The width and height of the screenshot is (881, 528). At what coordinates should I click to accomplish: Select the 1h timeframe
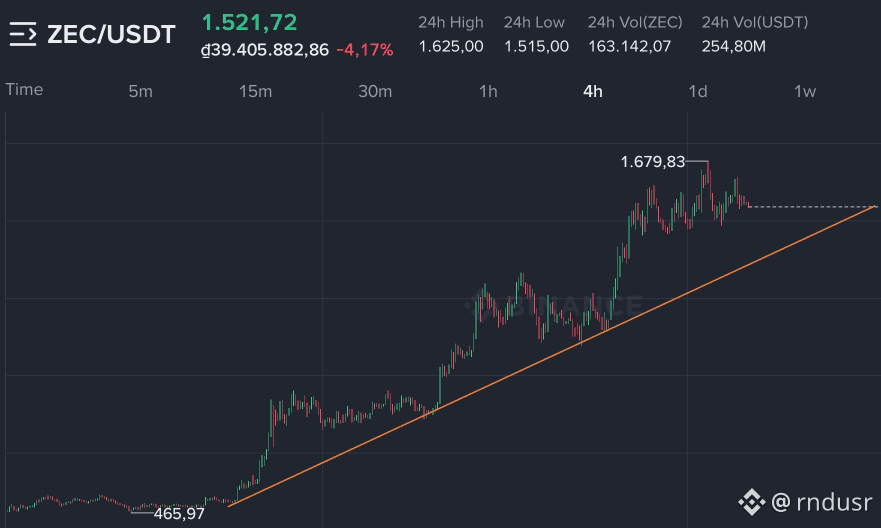(488, 91)
